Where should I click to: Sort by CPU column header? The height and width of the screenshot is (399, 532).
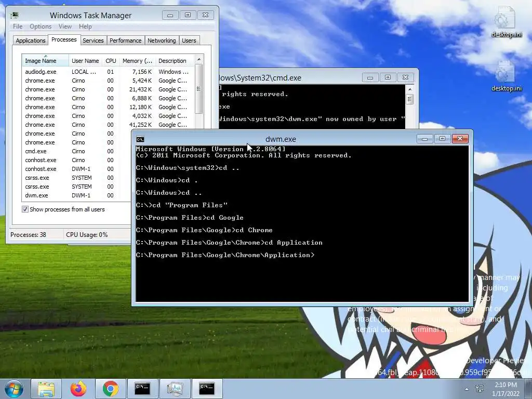point(111,61)
